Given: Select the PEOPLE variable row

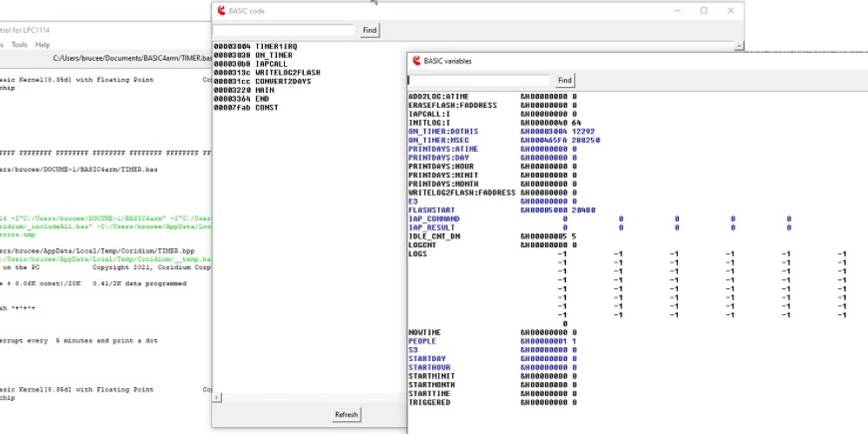Looking at the screenshot, I should click(423, 341).
